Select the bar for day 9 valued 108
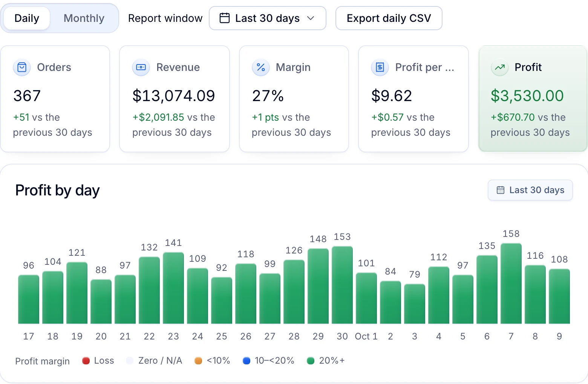588x384 pixels. [x=559, y=296]
